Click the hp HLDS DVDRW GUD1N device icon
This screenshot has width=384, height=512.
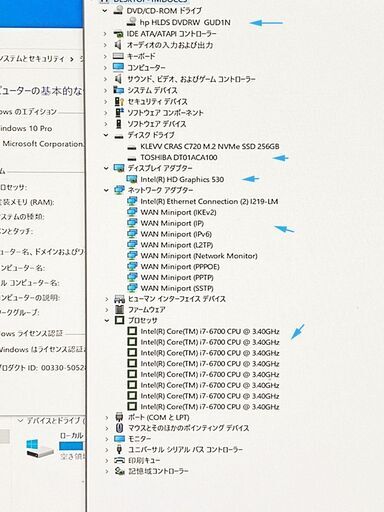[132, 22]
